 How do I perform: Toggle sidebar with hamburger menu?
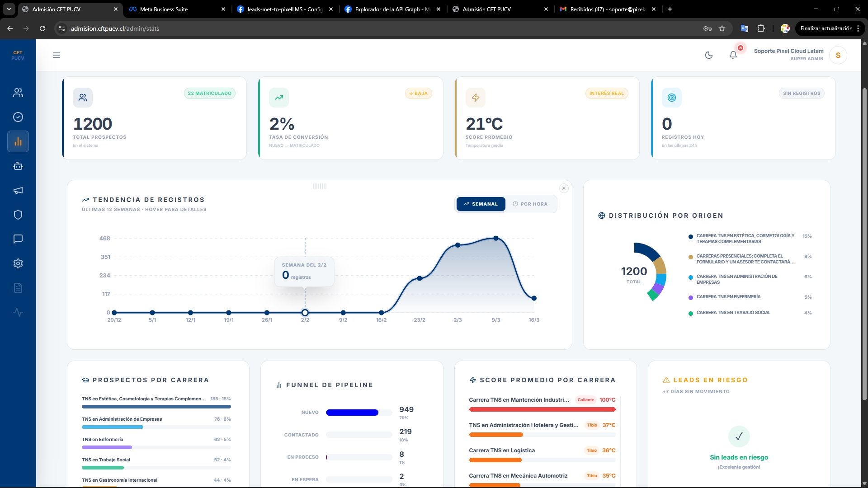point(57,55)
